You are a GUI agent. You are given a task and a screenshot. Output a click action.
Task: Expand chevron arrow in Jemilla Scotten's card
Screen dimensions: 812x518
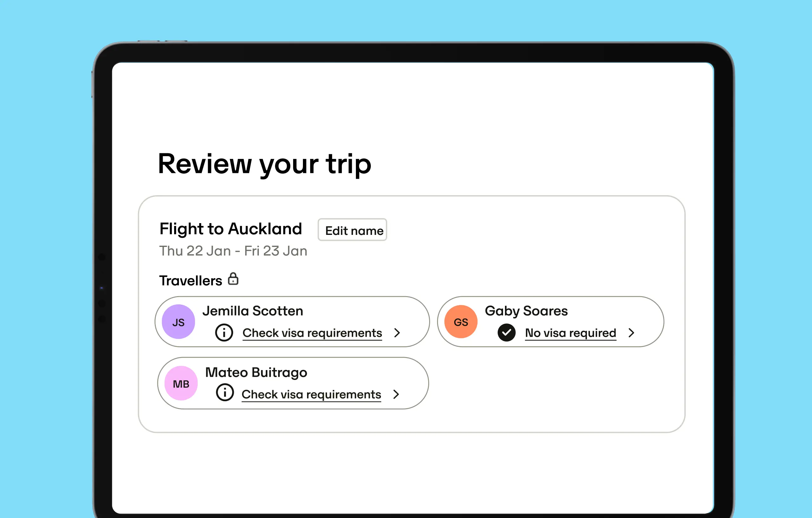point(397,333)
